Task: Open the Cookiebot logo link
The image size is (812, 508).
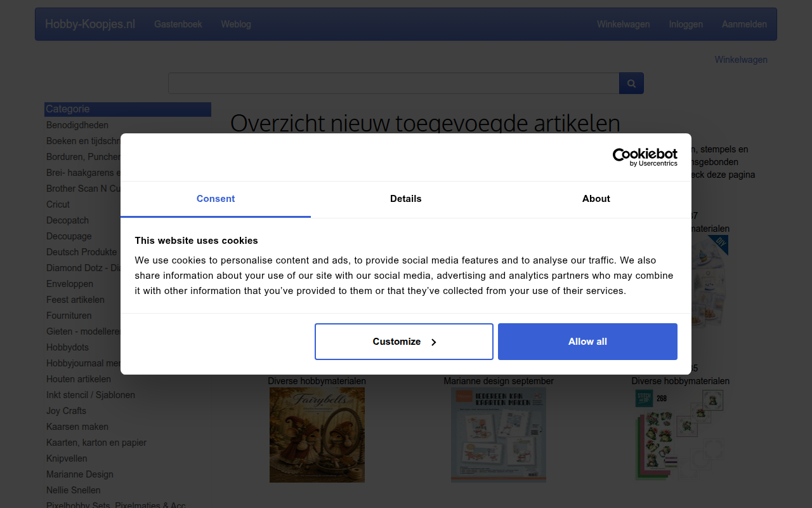Action: pyautogui.click(x=645, y=157)
